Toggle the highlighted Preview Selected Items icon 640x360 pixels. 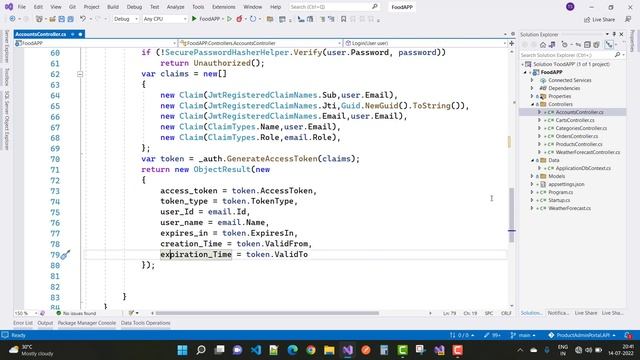point(609,44)
